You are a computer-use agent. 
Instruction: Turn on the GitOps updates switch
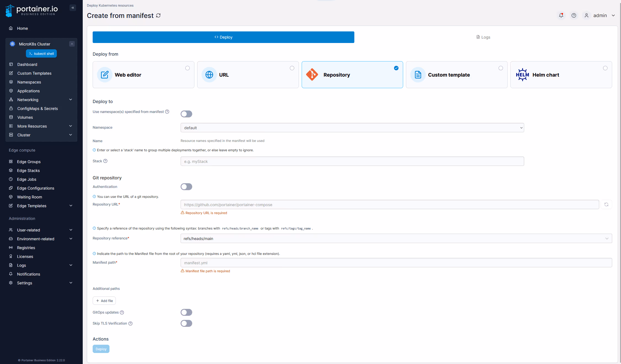tap(186, 312)
